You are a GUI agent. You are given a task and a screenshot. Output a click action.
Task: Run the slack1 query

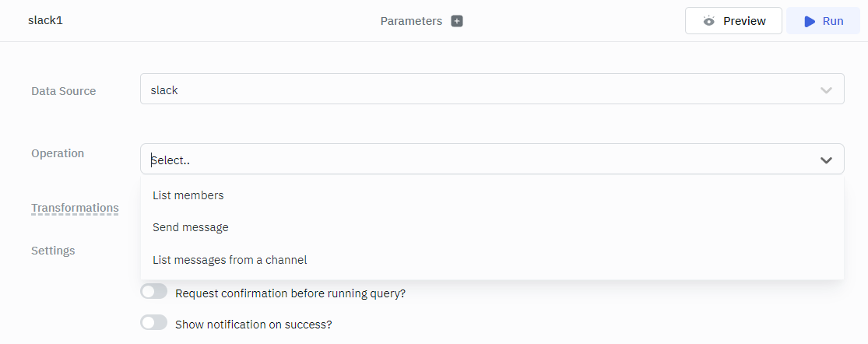824,21
